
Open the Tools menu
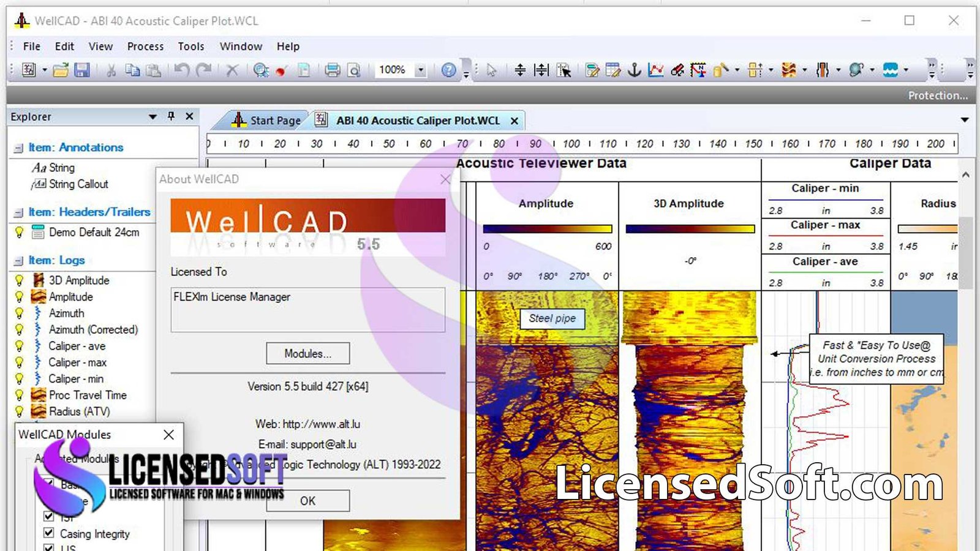coord(191,47)
